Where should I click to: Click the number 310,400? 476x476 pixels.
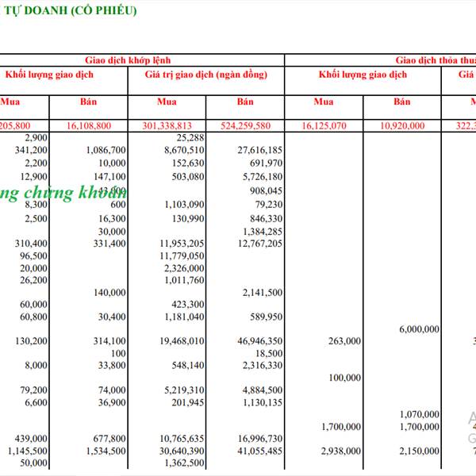click(31, 244)
